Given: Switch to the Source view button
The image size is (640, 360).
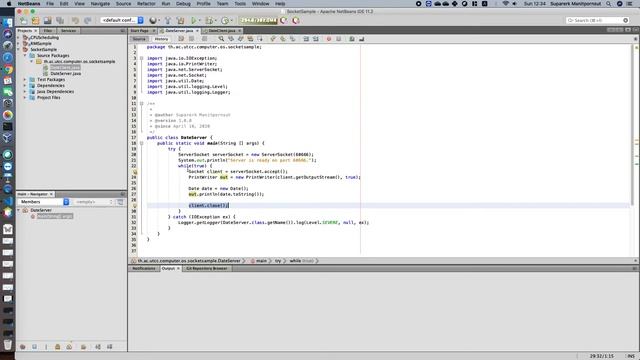Looking at the screenshot, I should click(x=139, y=39).
